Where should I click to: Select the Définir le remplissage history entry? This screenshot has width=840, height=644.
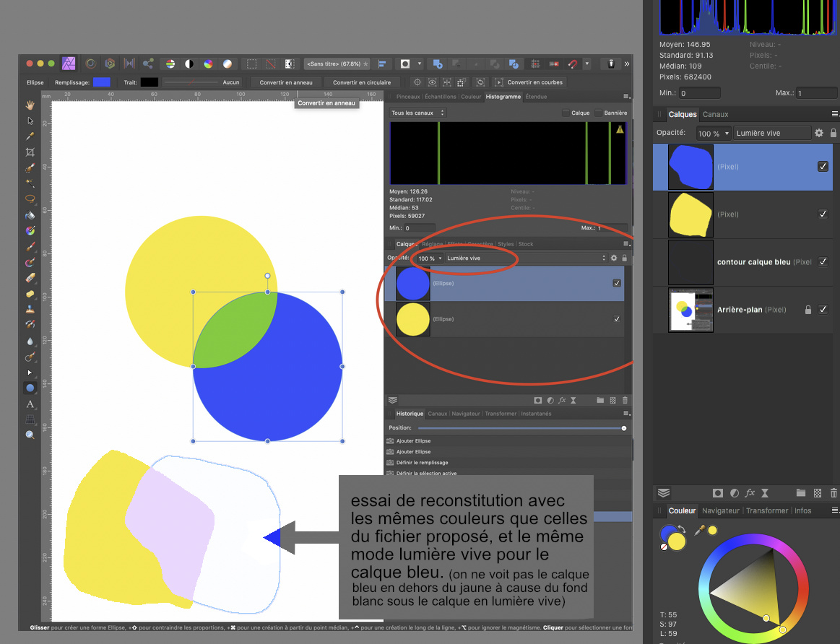pyautogui.click(x=422, y=463)
